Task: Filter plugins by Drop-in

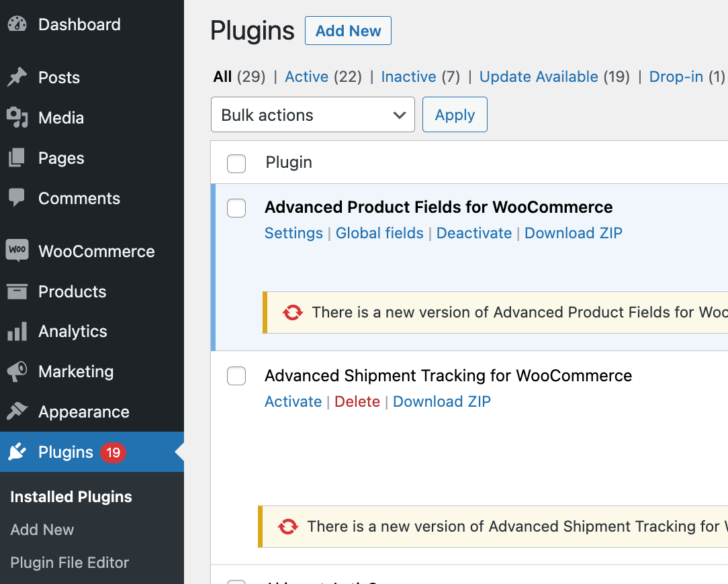Action: click(676, 77)
